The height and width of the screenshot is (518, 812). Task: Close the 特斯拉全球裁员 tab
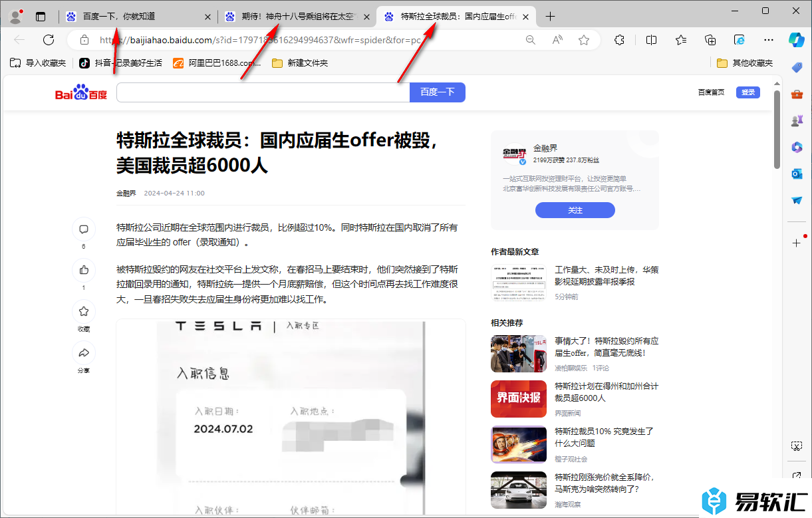point(526,17)
